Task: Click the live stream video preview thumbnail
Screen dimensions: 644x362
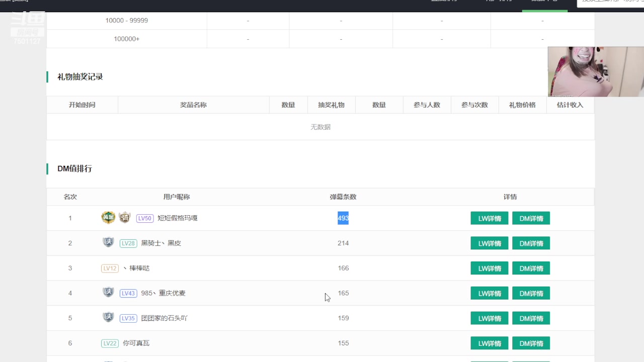Action: 595,71
